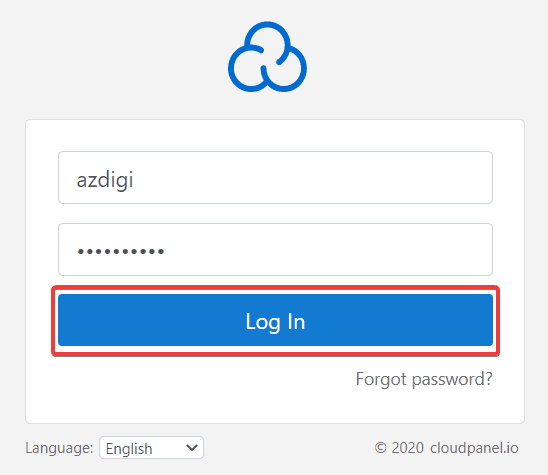
Task: Submit credentials with the Log In button
Action: click(275, 320)
